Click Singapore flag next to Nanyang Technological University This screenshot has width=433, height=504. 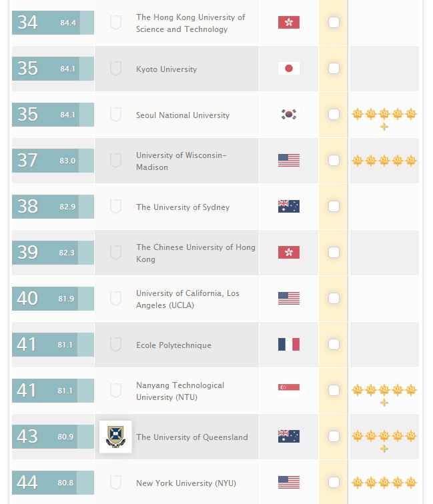pos(288,391)
